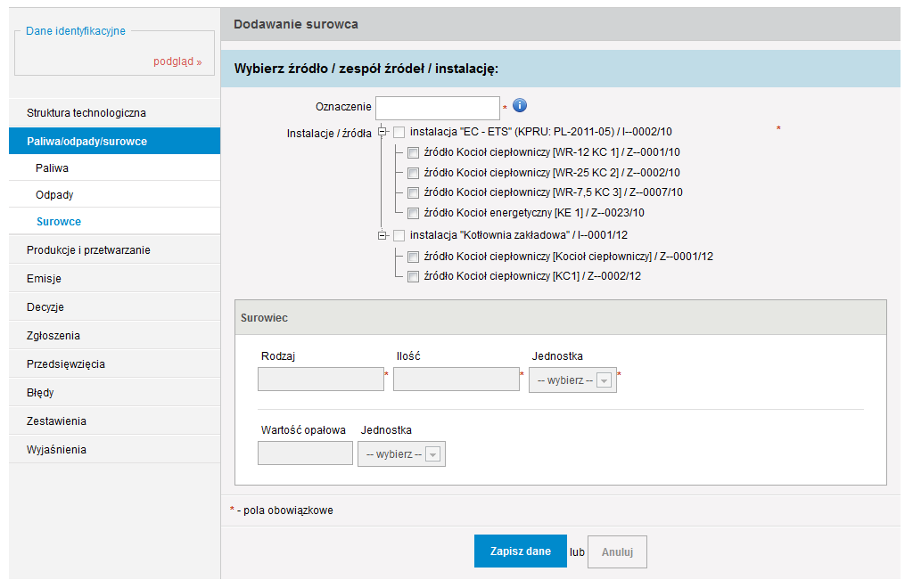This screenshot has width=913, height=588.
Task: Open the Zgłoszenia section
Action: pyautogui.click(x=115, y=336)
